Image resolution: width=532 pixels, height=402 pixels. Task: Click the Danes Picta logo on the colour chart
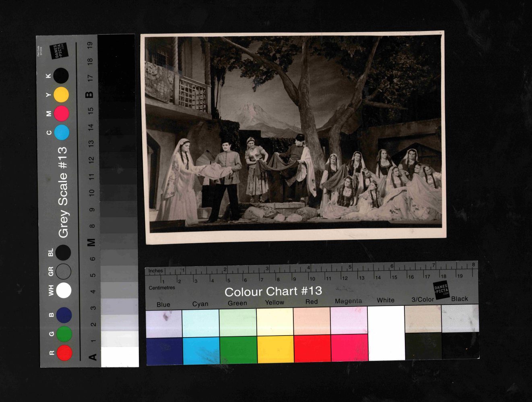click(x=441, y=290)
